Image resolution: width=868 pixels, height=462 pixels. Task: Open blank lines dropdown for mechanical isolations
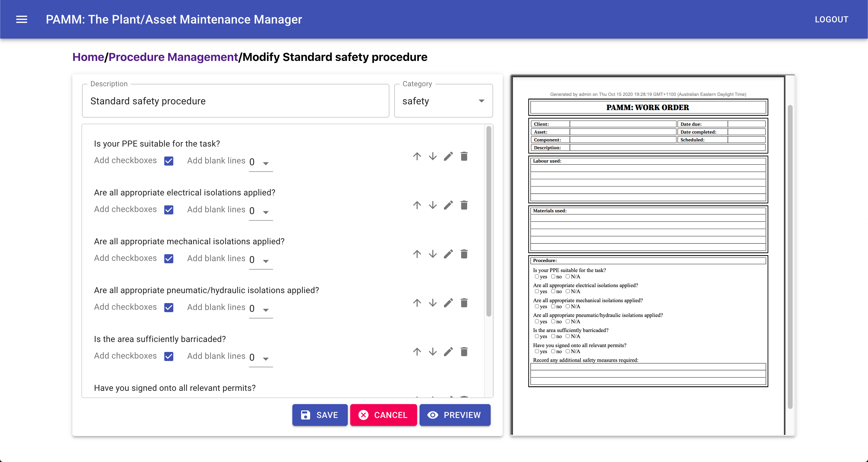(260, 260)
